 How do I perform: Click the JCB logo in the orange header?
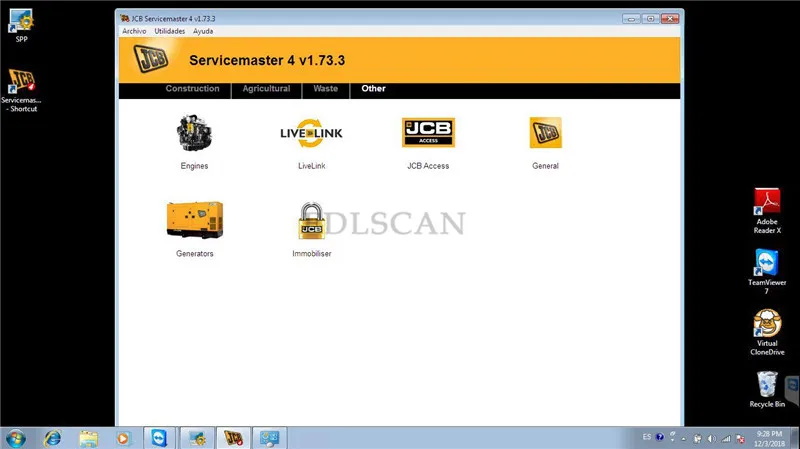click(x=151, y=58)
